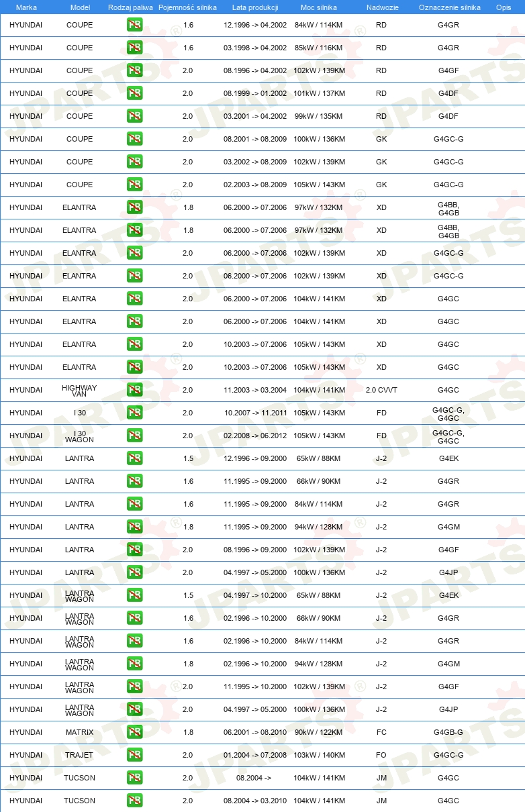The width and height of the screenshot is (525, 812).
Task: Click the fuel icon in the COUPE 99kW / 135KM row
Action: pos(134,116)
